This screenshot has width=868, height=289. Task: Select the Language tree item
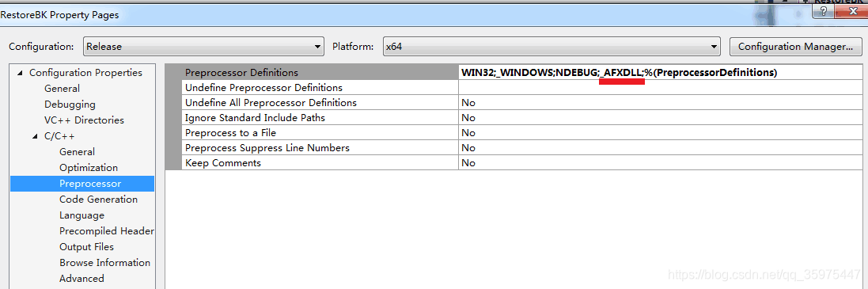click(82, 215)
